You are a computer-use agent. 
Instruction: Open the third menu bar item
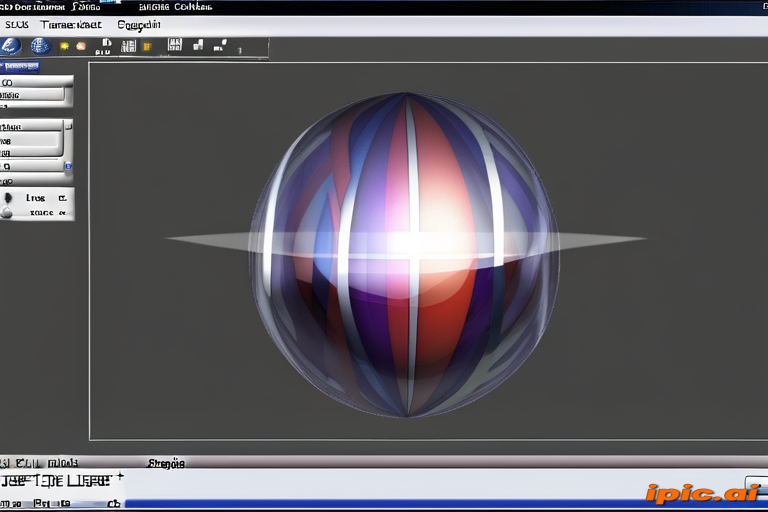pos(139,25)
